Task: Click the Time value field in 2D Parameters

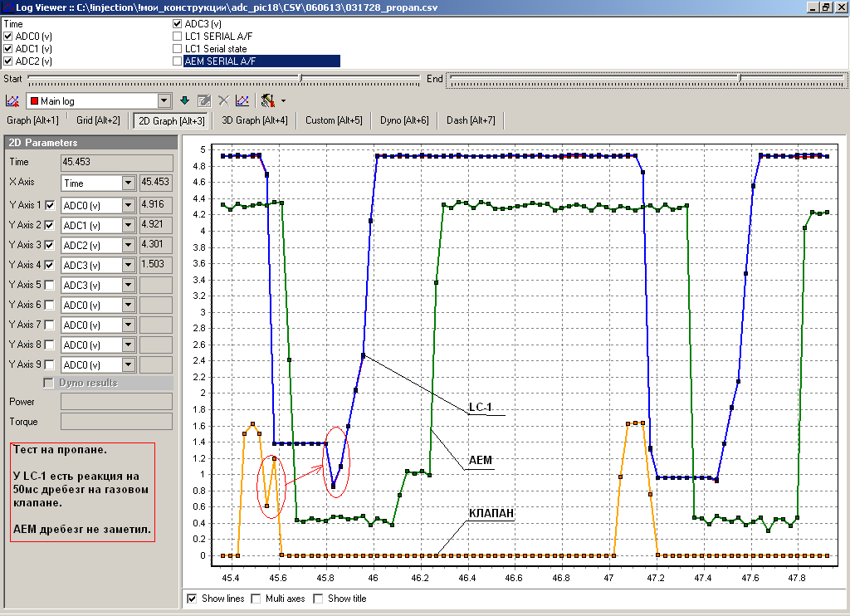Action: coord(116,163)
